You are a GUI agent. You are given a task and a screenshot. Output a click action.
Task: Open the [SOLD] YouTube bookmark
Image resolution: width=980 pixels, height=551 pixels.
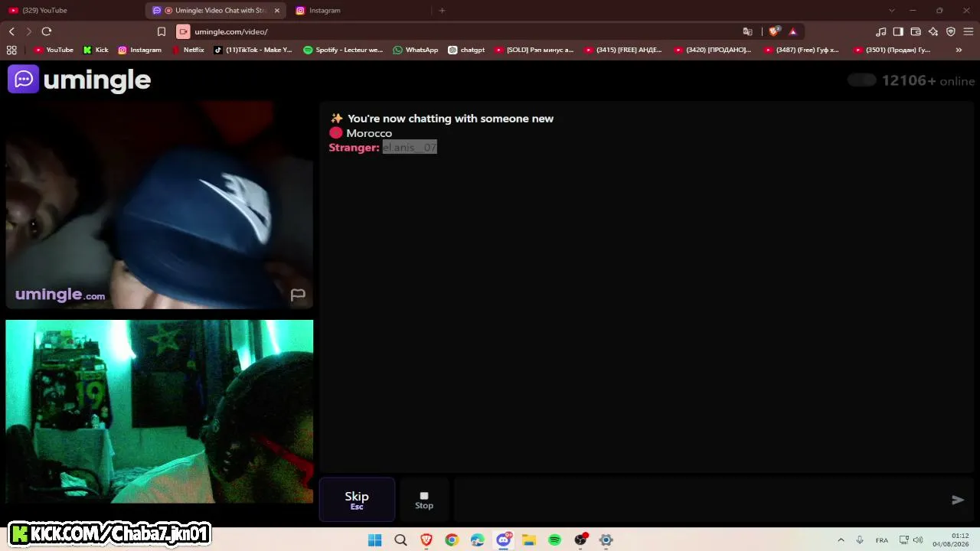(534, 50)
